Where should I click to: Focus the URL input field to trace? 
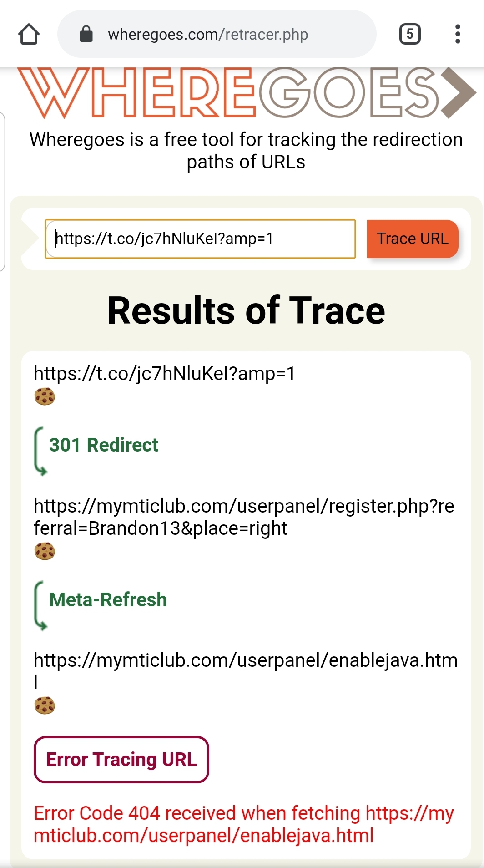point(200,239)
